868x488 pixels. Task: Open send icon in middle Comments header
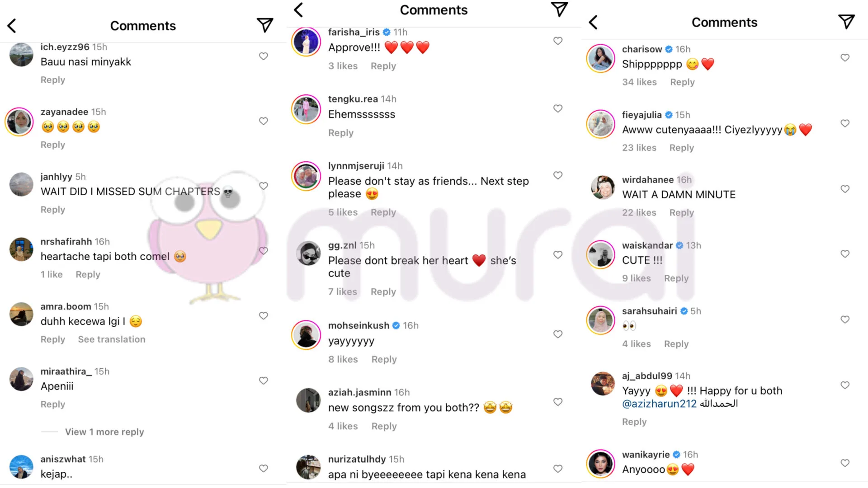click(x=559, y=9)
